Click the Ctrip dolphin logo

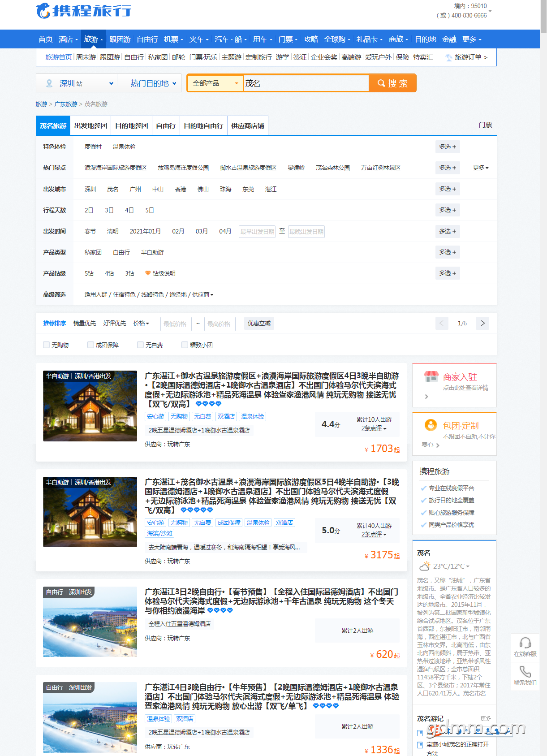pos(43,11)
